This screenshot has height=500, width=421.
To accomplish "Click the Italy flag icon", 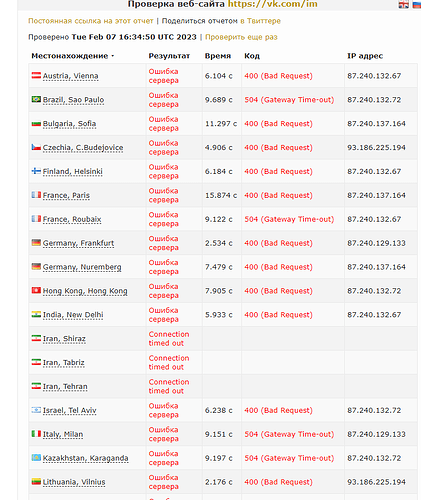I will tap(36, 434).
